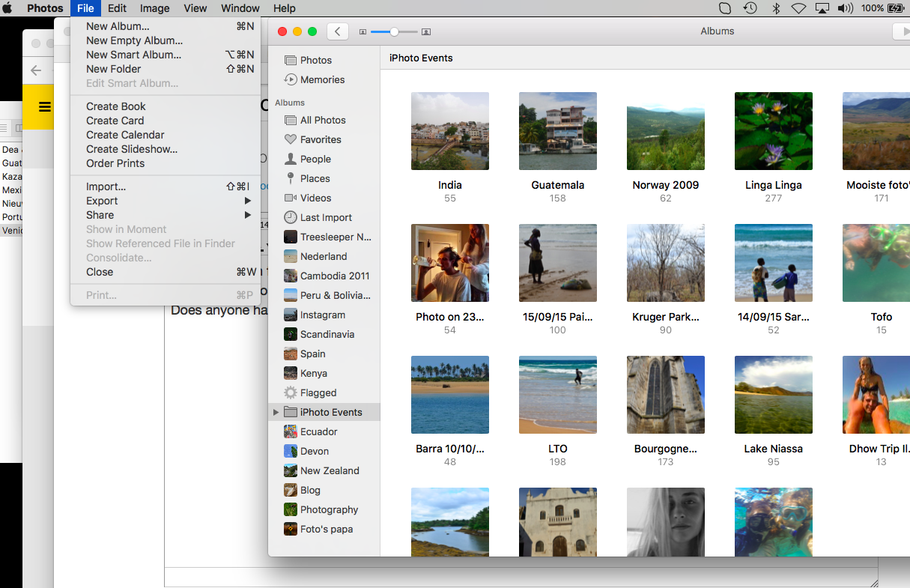The width and height of the screenshot is (910, 588).
Task: Open the Share submenu
Action: [x=100, y=215]
